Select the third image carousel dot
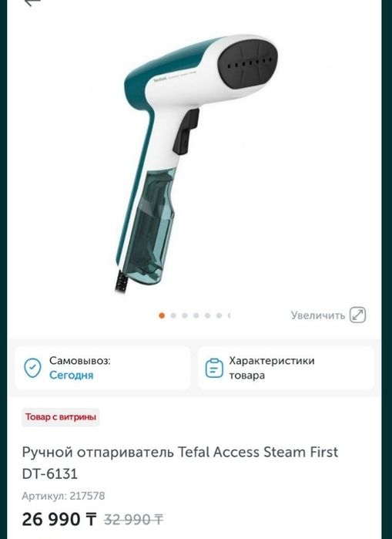This screenshot has height=539, width=392. (x=185, y=315)
